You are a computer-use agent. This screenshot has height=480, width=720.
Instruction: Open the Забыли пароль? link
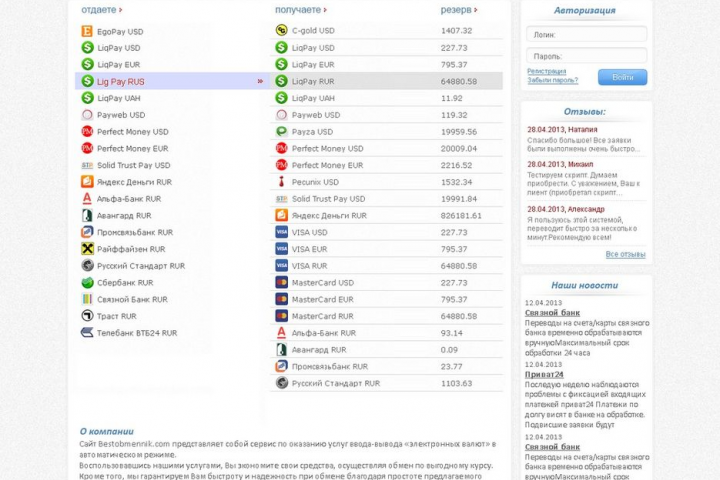pyautogui.click(x=552, y=80)
